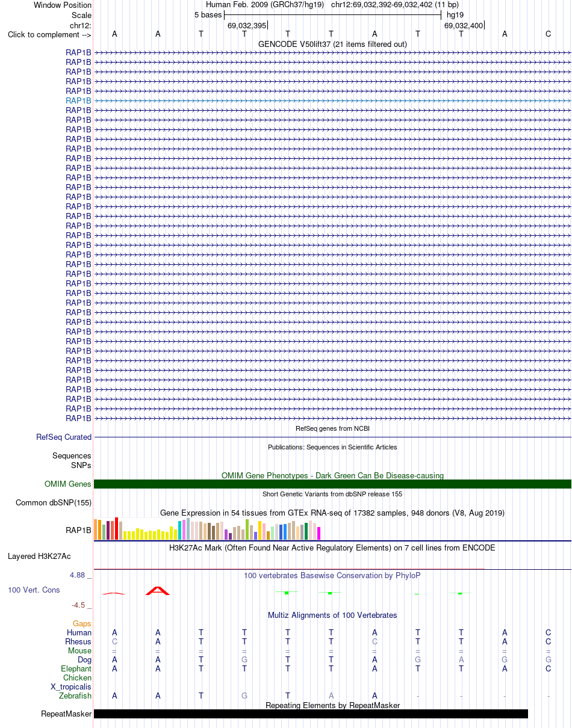Screen dimensions: 572x728
Task: Click the 100 Vert. Cons label
Action: point(34,590)
